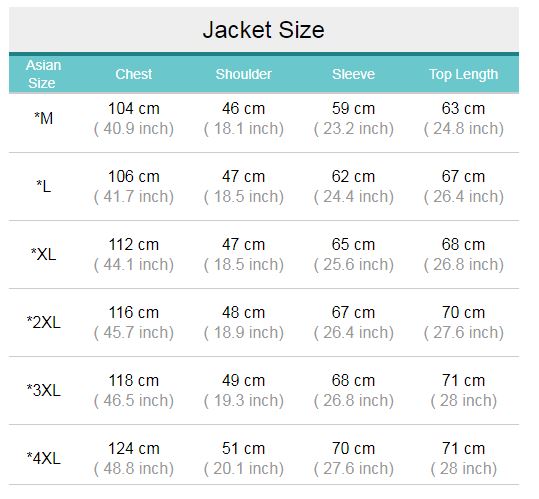
Task: Select the Asian Size column header
Action: click(x=43, y=74)
